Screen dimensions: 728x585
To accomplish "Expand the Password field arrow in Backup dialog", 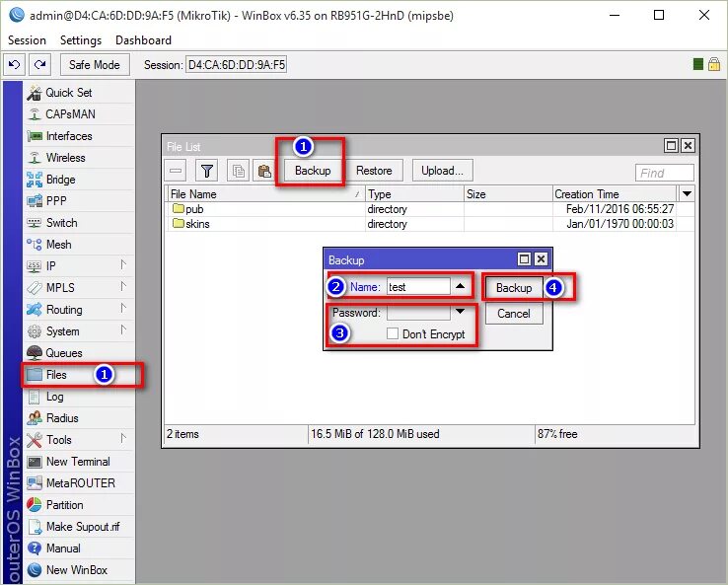I will tap(460, 311).
